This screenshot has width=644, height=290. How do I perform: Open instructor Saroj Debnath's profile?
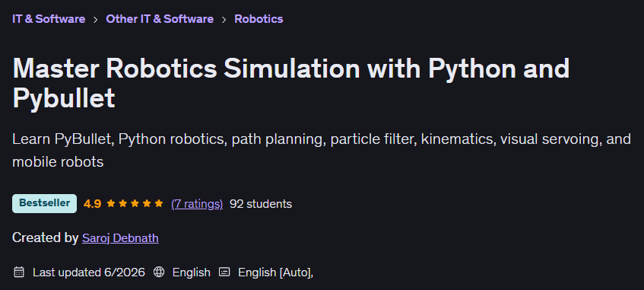120,237
